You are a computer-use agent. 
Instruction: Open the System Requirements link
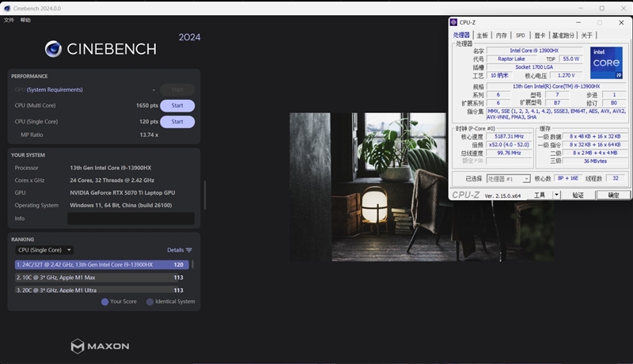tap(55, 89)
